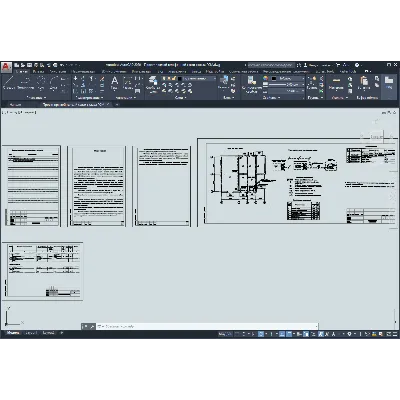The width and height of the screenshot is (400, 400).
Task: Toggle grid display in status bar
Action: click(238, 334)
